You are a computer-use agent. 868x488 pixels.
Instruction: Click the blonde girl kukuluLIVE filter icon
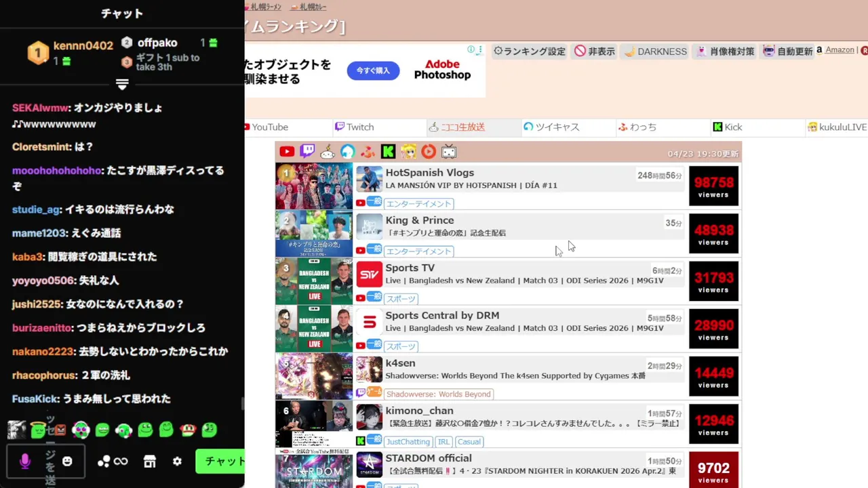408,152
